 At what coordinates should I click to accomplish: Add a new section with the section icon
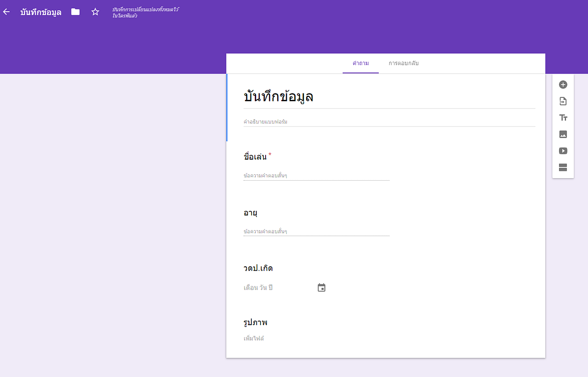pos(563,167)
